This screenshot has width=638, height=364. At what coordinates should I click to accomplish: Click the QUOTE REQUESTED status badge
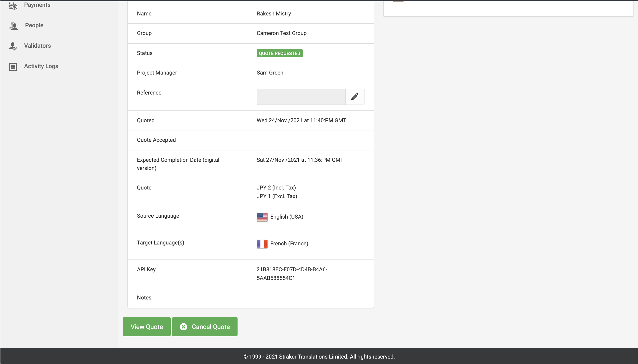click(279, 53)
